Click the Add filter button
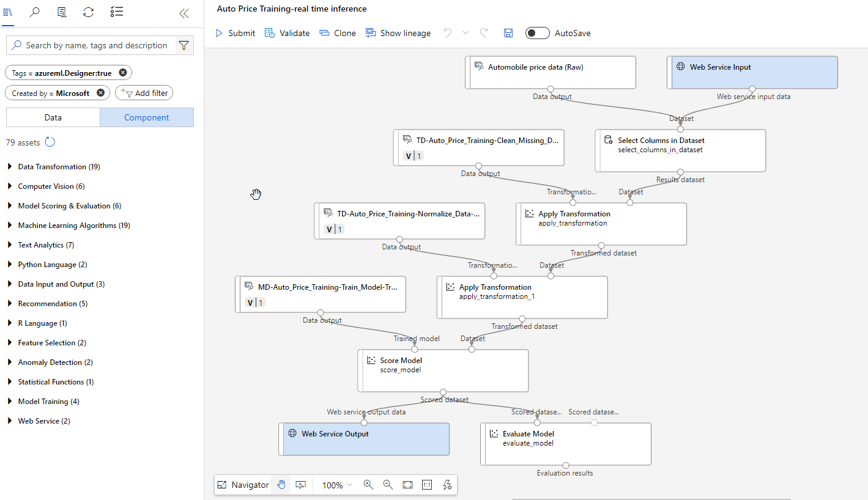 click(x=144, y=93)
